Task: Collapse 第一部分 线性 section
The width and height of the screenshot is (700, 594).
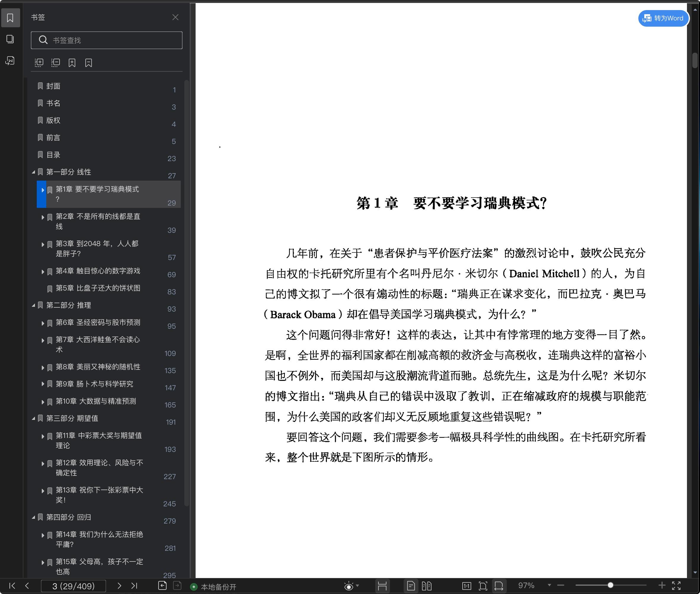Action: (34, 172)
